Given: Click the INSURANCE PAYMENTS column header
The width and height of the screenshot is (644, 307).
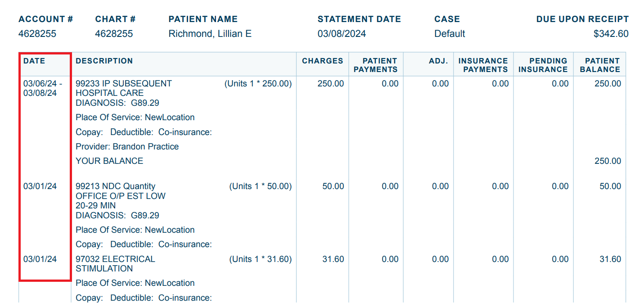Looking at the screenshot, I should (483, 65).
